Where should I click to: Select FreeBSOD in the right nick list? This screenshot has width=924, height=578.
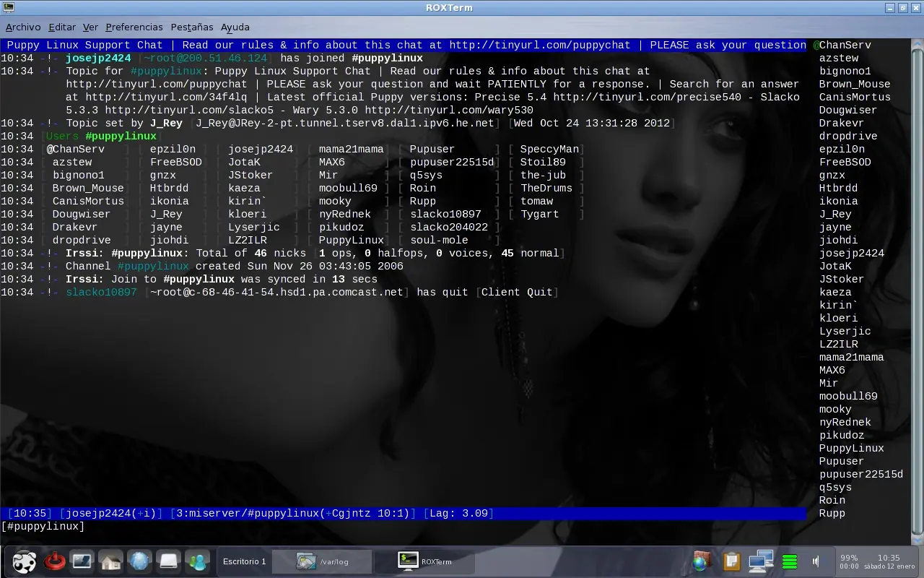pos(845,162)
